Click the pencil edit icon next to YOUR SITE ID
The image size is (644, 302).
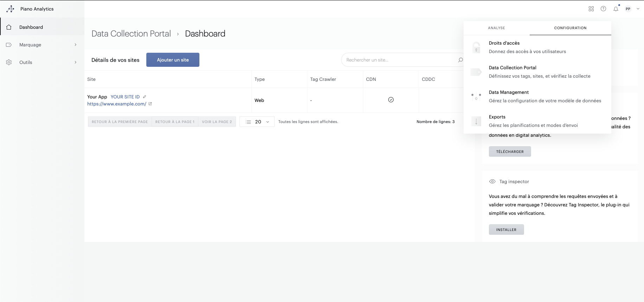(145, 97)
